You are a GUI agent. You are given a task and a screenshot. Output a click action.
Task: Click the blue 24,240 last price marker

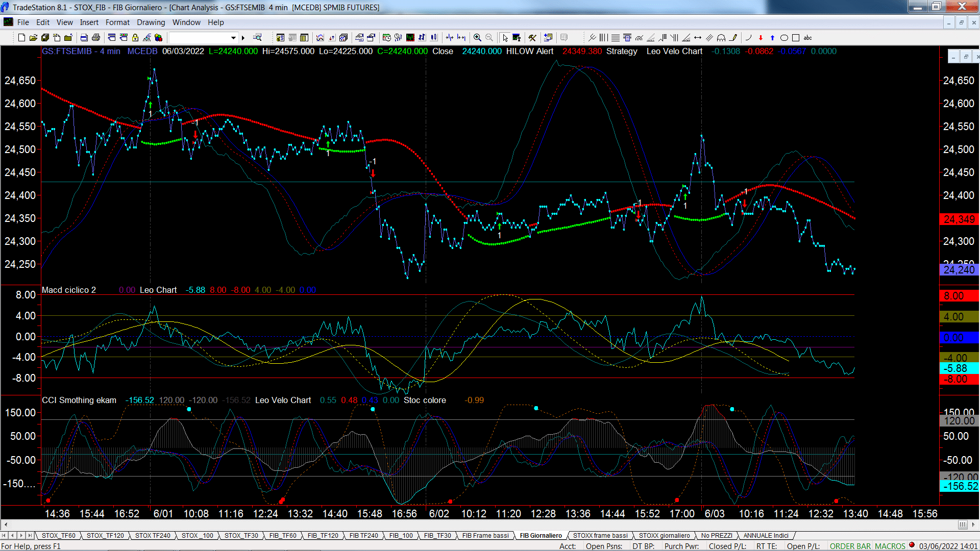(959, 270)
